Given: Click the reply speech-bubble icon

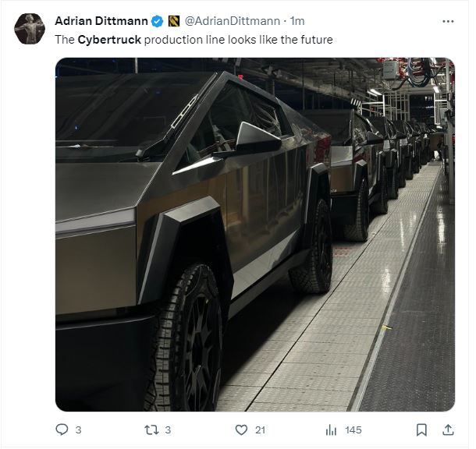Looking at the screenshot, I should pos(62,430).
